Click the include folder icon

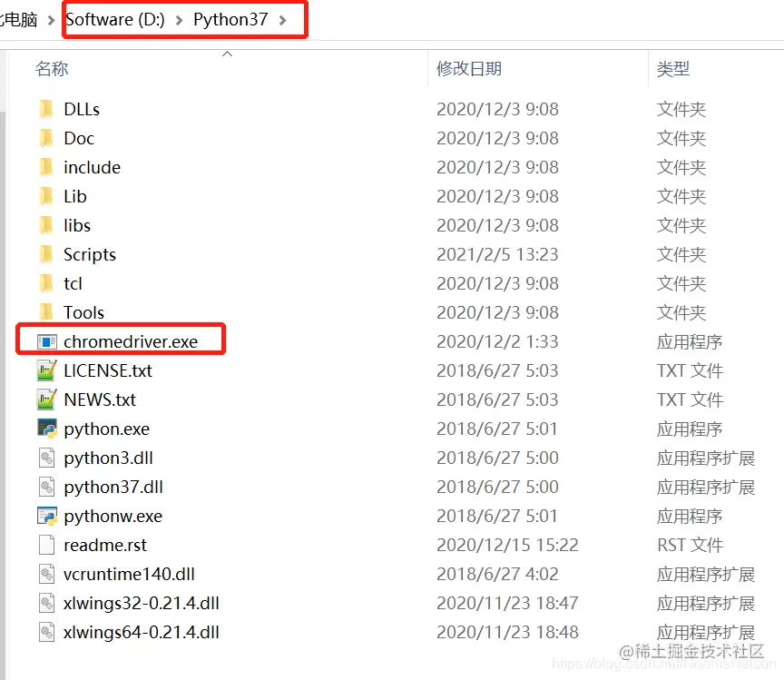pyautogui.click(x=46, y=167)
